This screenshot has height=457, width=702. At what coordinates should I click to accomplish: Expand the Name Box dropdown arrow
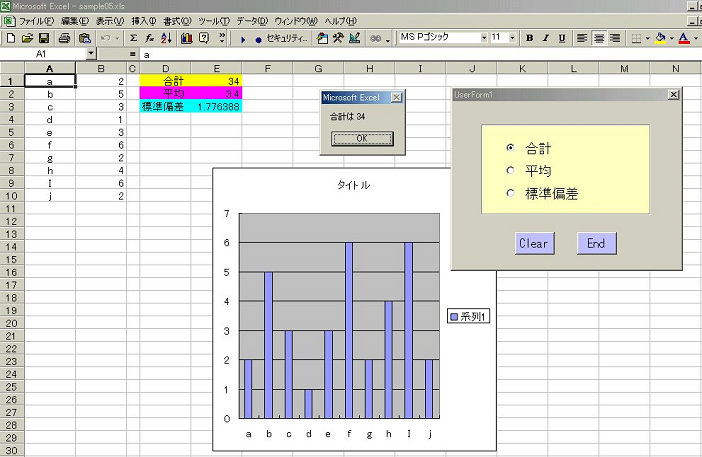click(x=91, y=53)
